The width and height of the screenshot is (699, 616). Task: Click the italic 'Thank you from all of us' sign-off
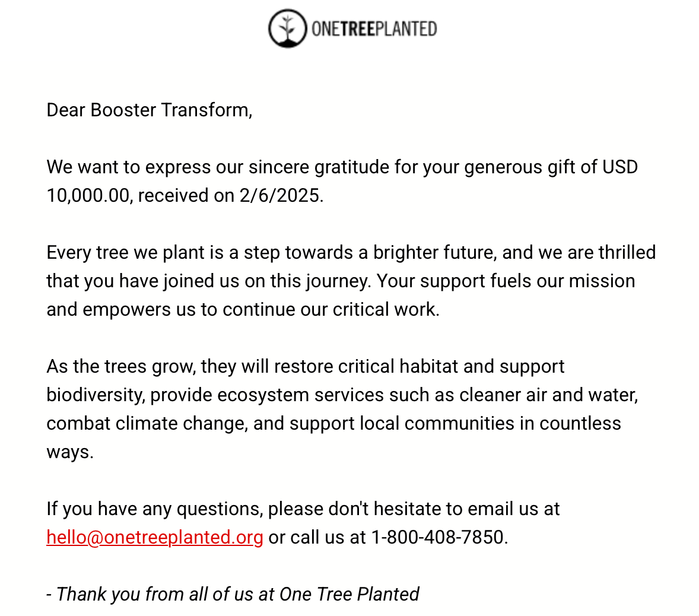coord(155,595)
